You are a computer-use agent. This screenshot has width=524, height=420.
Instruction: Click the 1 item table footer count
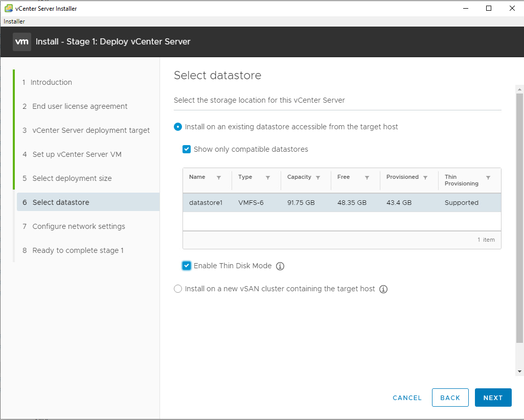(x=486, y=240)
